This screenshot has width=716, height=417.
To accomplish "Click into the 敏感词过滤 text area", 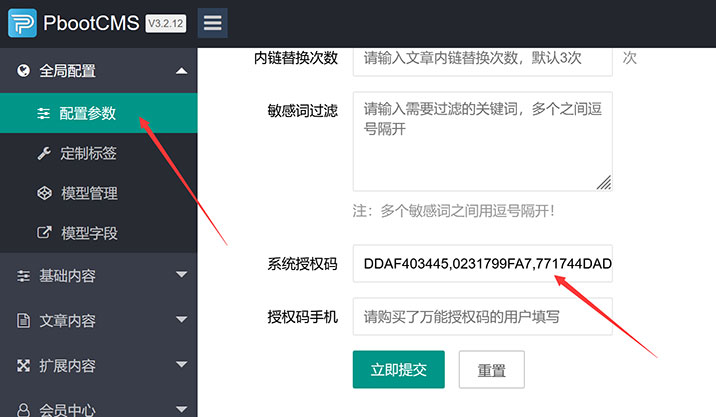I will pos(482,141).
